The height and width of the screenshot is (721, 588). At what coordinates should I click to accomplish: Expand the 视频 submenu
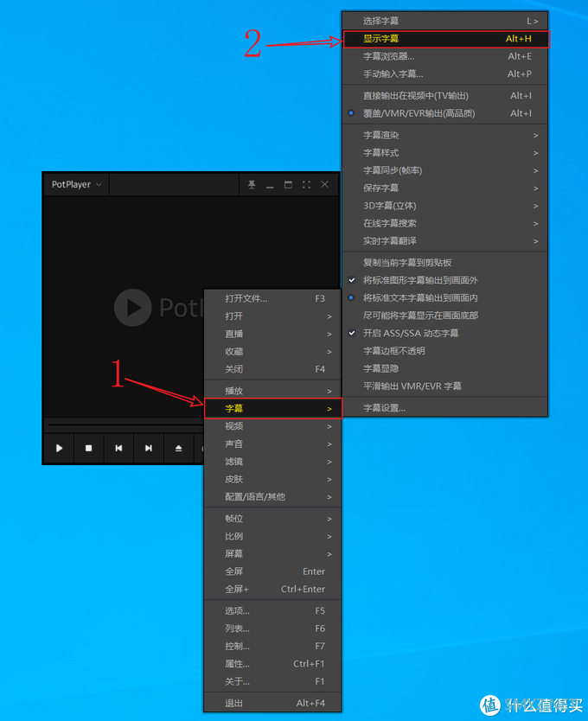pyautogui.click(x=272, y=426)
